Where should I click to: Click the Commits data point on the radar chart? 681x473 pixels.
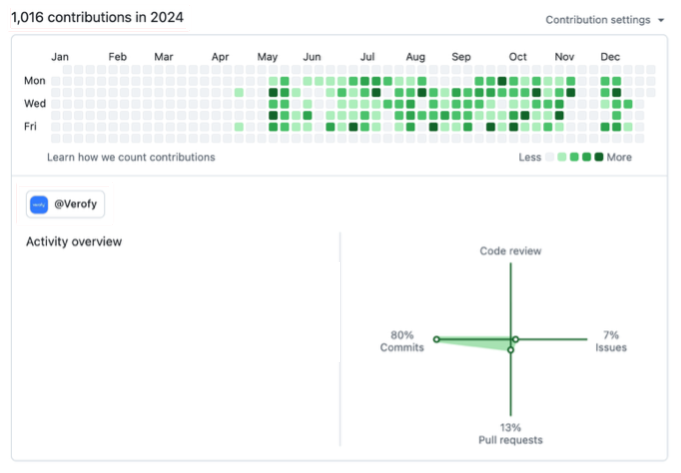point(436,339)
